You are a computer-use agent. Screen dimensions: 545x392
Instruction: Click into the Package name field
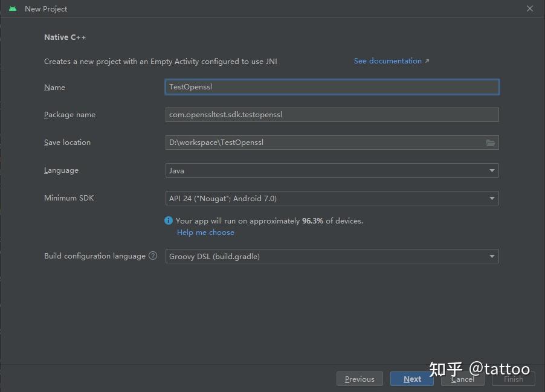click(x=332, y=115)
